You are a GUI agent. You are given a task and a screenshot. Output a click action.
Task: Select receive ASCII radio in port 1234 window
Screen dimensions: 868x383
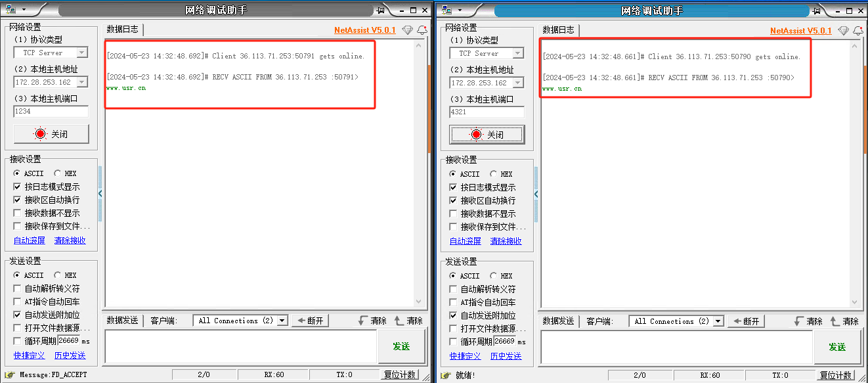[x=17, y=173]
